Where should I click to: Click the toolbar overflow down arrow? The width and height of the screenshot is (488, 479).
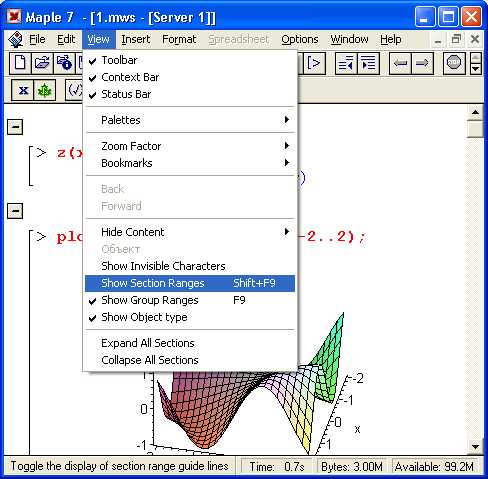[x=476, y=69]
